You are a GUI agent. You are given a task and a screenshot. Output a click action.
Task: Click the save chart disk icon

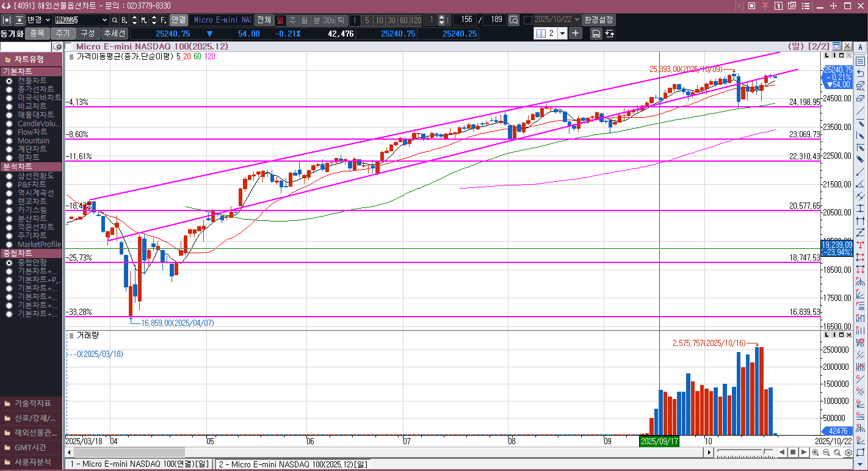(596, 34)
